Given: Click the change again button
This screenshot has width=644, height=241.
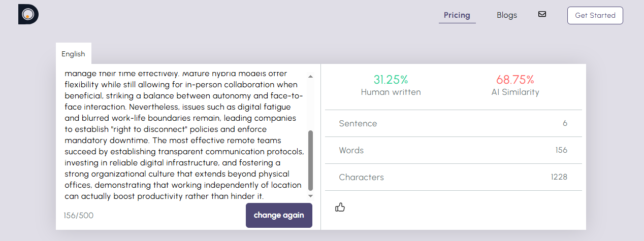Looking at the screenshot, I should pos(279,215).
